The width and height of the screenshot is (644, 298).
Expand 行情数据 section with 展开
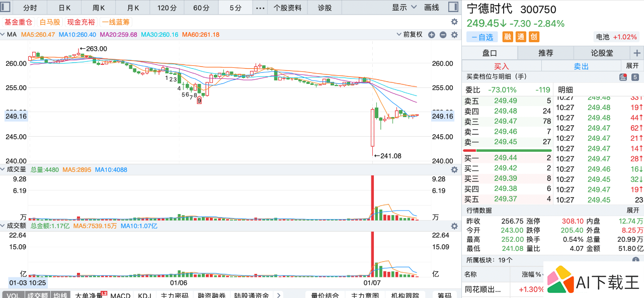(632, 210)
